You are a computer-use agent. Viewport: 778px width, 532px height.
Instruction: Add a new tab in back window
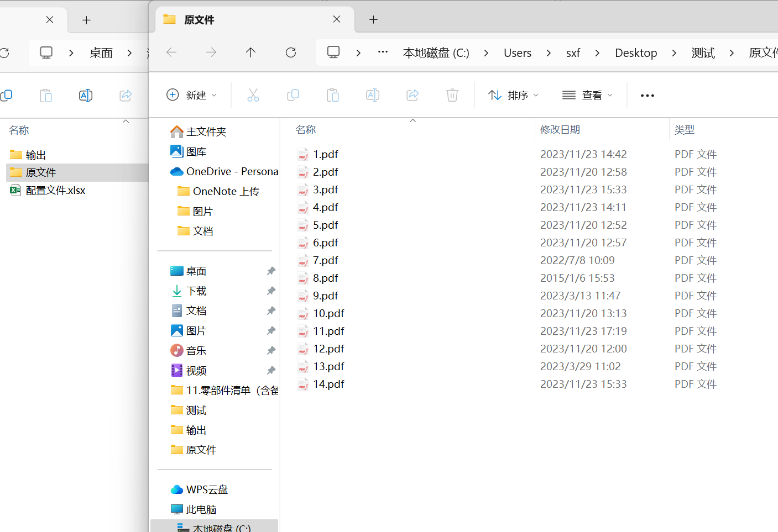(86, 20)
